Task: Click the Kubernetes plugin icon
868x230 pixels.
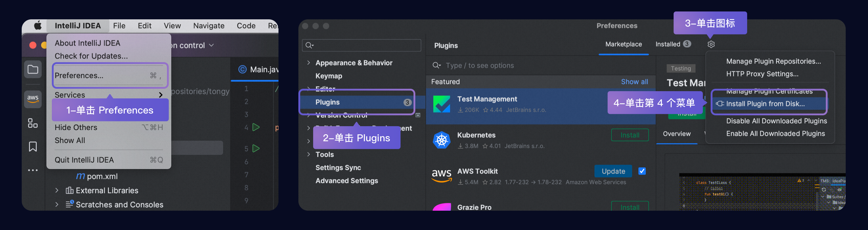Action: click(x=442, y=140)
